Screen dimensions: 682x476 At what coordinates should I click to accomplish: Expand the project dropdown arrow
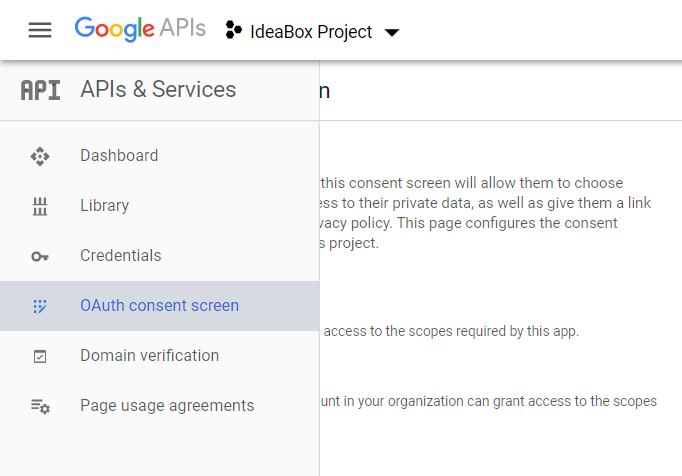[x=392, y=32]
